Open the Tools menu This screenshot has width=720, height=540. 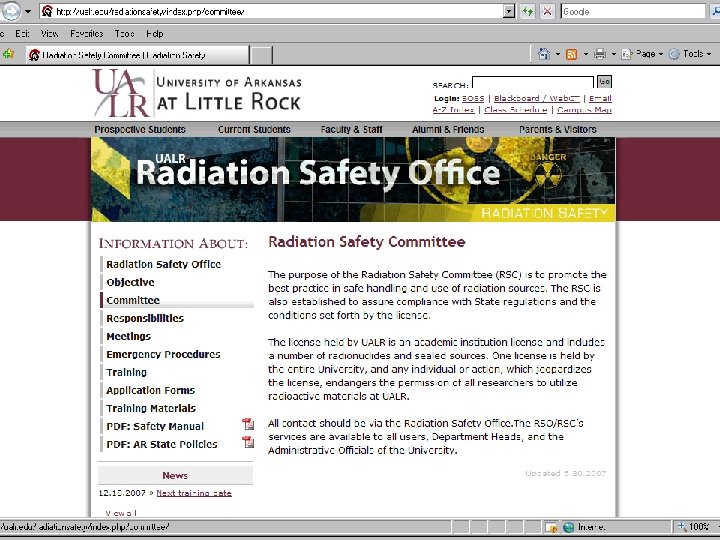coord(124,34)
